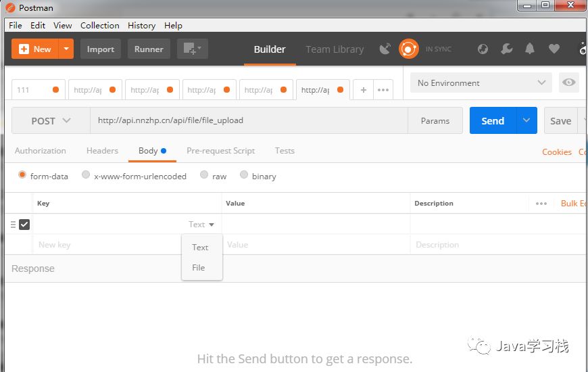Image resolution: width=588 pixels, height=372 pixels.
Task: Open the Collection menu
Action: [x=100, y=26]
